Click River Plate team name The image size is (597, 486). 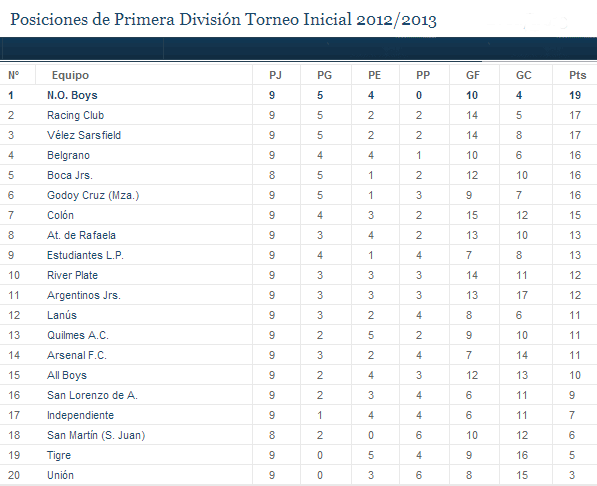pos(72,275)
